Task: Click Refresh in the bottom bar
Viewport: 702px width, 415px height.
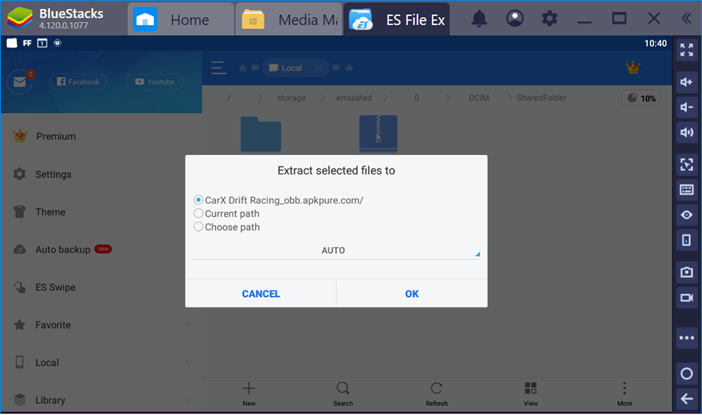Action: click(437, 394)
